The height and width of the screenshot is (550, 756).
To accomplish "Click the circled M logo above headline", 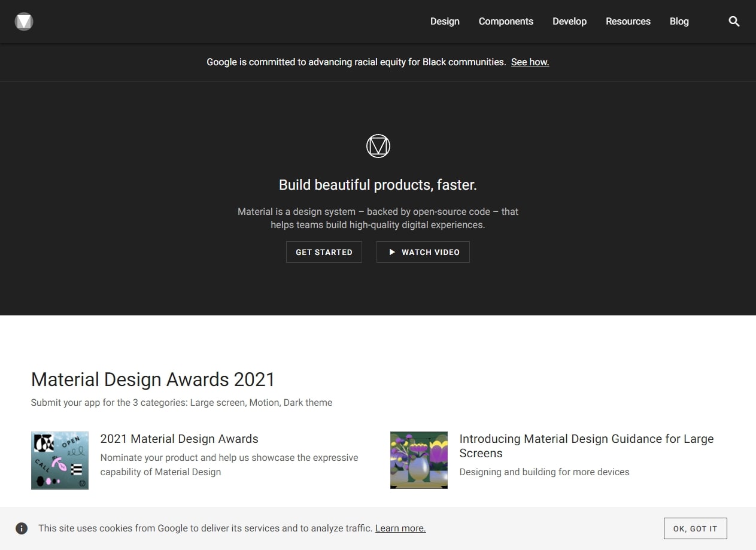I will click(x=378, y=146).
